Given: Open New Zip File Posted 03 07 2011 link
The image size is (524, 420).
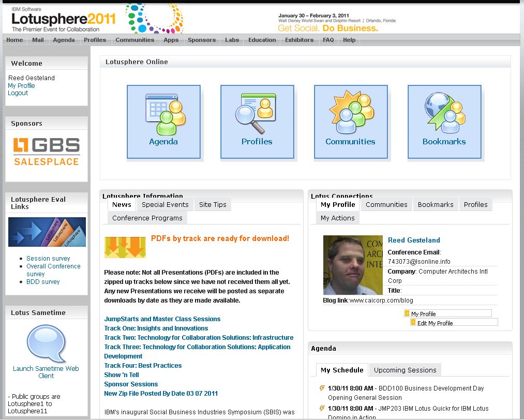Looking at the screenshot, I should (161, 394).
